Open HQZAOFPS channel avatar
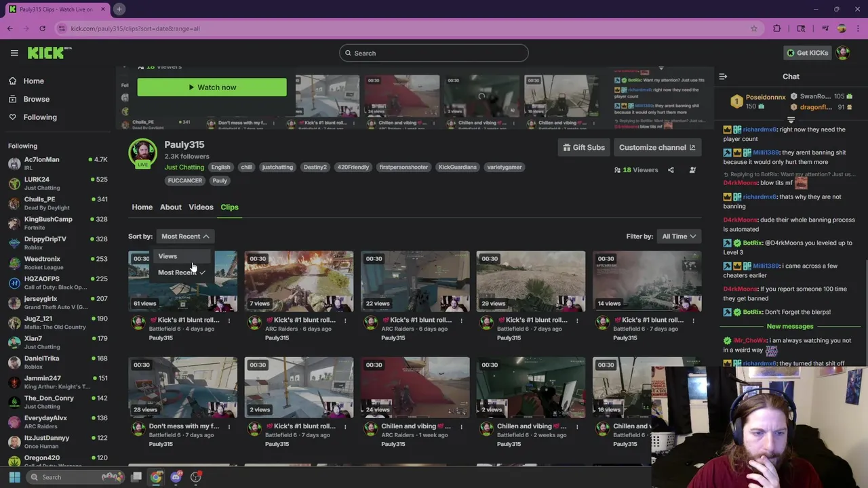 (x=14, y=283)
